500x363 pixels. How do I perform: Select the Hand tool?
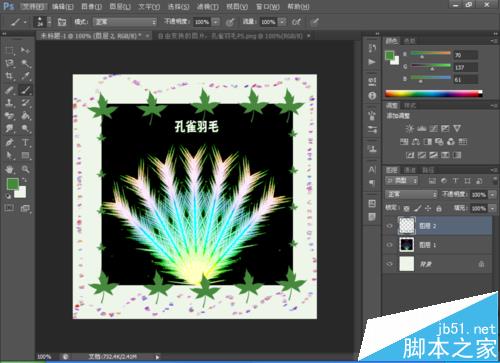pos(9,169)
